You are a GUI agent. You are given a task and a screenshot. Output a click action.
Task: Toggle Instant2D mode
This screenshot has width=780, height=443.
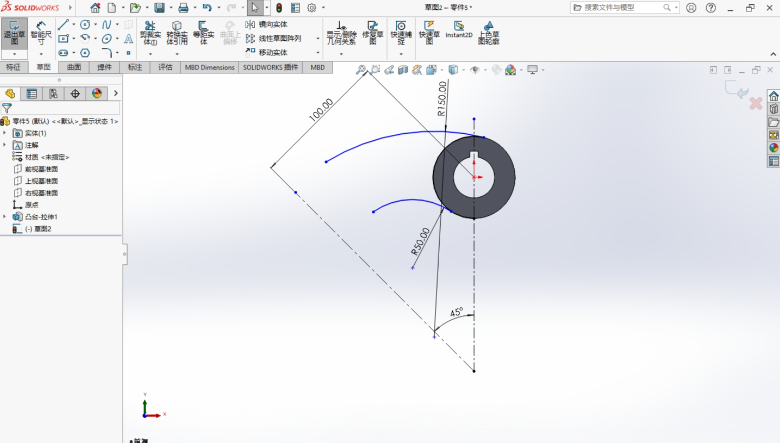459,30
